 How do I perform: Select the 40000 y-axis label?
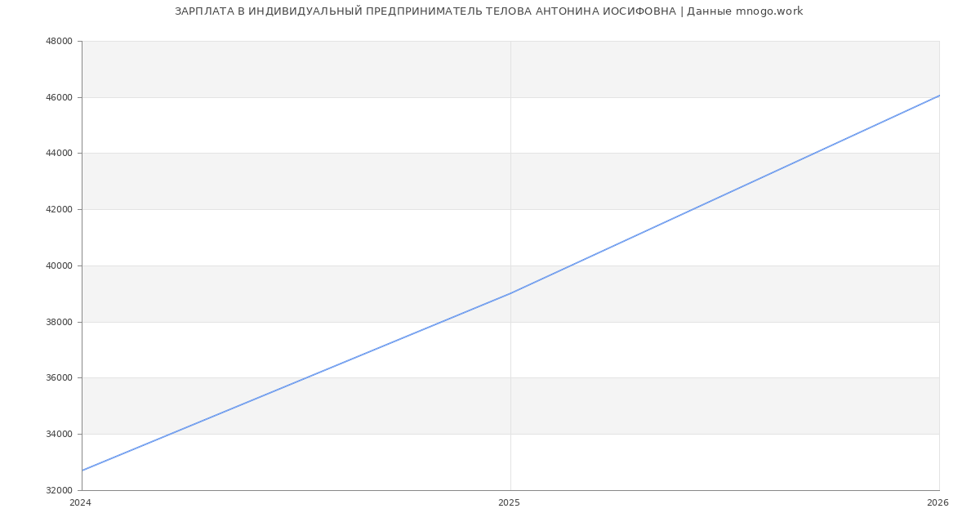pyautogui.click(x=59, y=265)
